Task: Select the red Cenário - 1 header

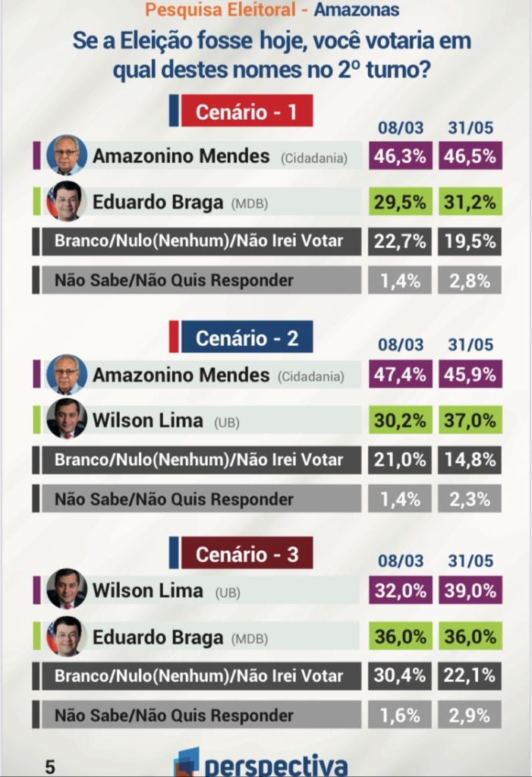Action: pyautogui.click(x=246, y=112)
